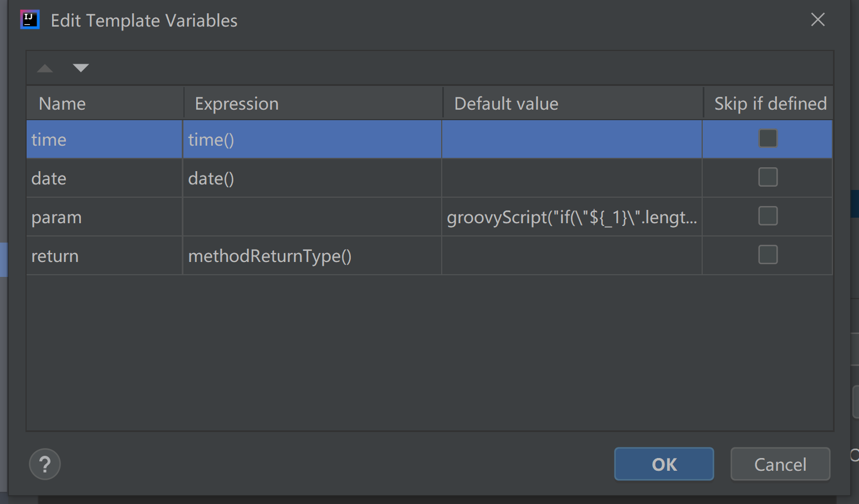Image resolution: width=859 pixels, height=504 pixels.
Task: Edit empty default value cell of time row
Action: click(572, 140)
